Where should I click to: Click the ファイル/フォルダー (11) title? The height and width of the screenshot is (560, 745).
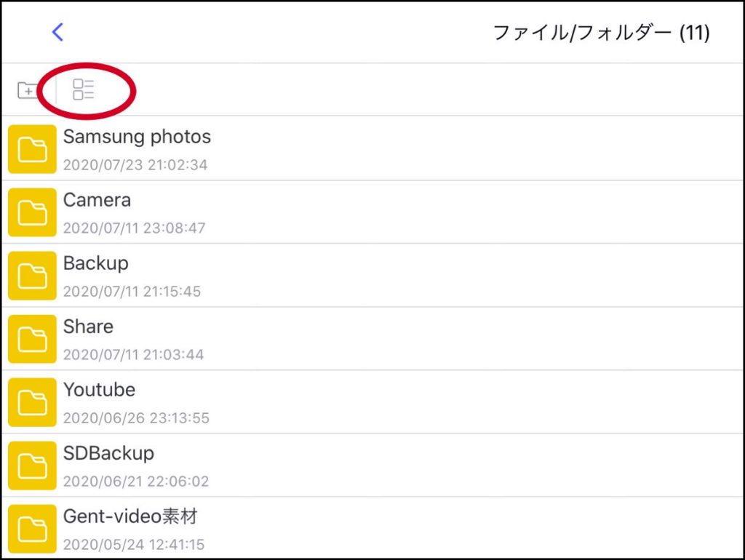tap(602, 33)
